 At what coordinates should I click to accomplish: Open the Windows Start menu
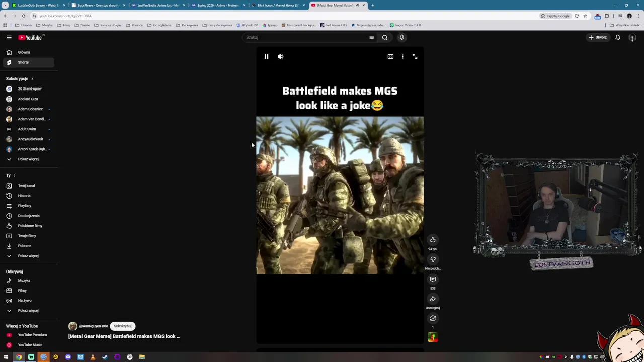pyautogui.click(x=6, y=357)
